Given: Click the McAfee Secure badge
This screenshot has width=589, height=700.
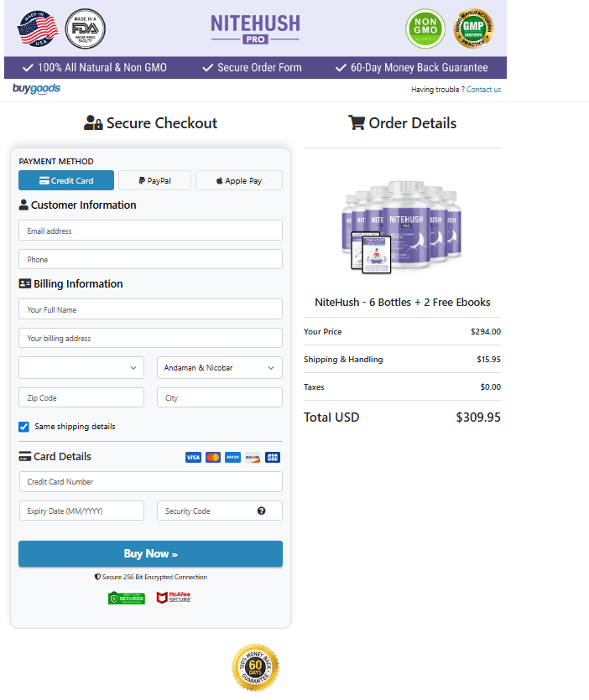Looking at the screenshot, I should tap(173, 598).
